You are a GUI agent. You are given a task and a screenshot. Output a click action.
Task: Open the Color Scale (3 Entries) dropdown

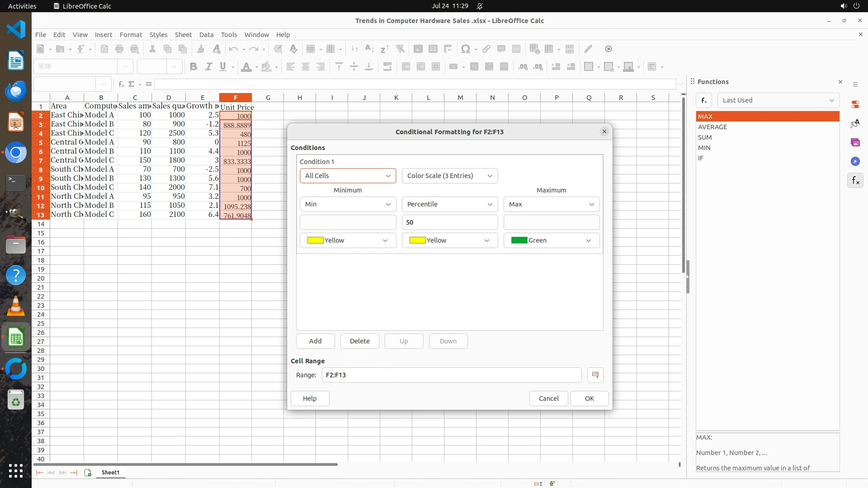tap(449, 176)
